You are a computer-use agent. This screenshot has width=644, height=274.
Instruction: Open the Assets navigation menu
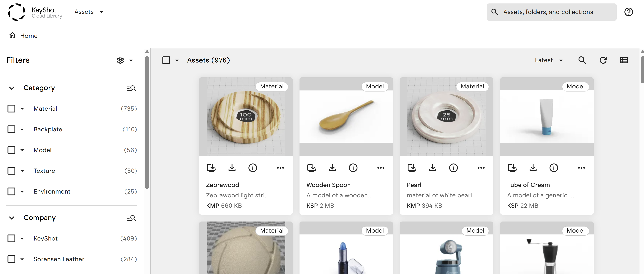(89, 12)
